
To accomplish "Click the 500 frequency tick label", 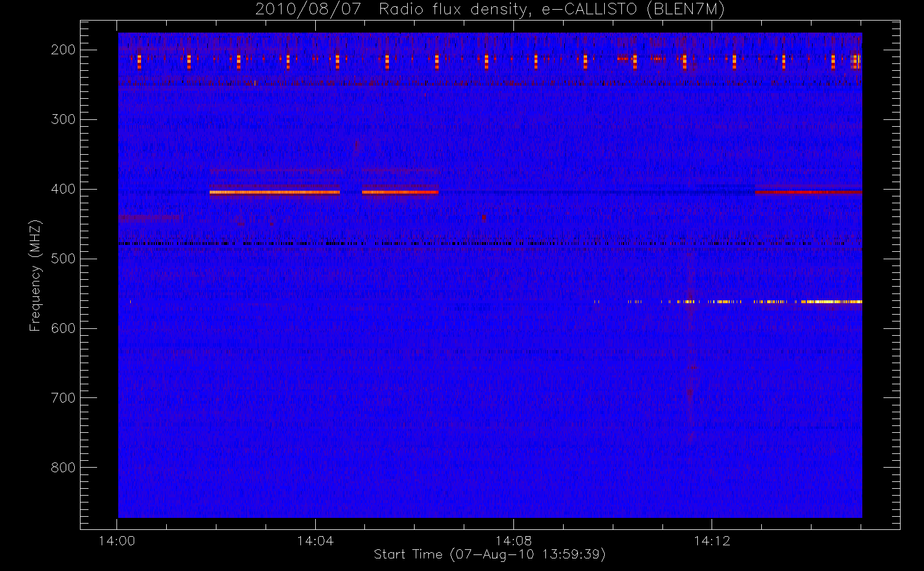I will (63, 259).
